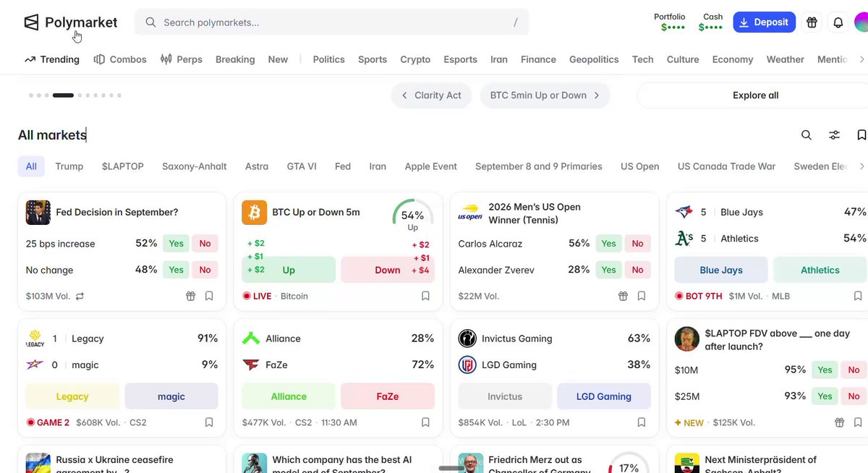The width and height of the screenshot is (868, 473).
Task: Bookmark the BTC Up or Down 5m market
Action: pyautogui.click(x=425, y=296)
